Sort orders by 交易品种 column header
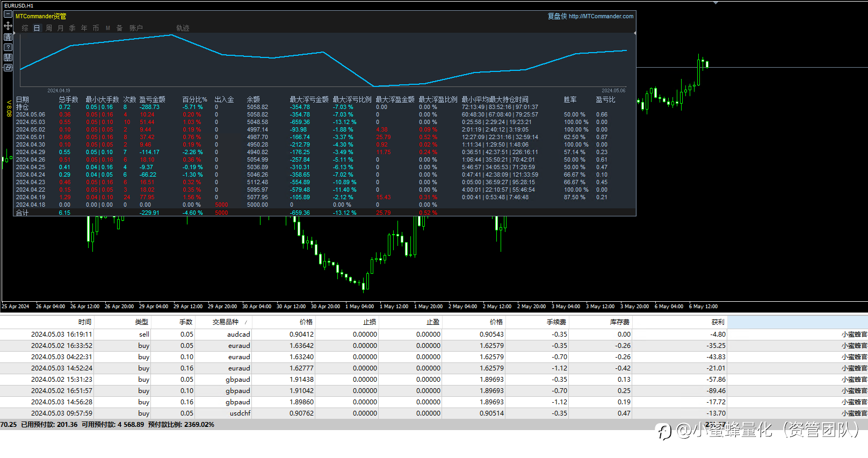Viewport: 868px width, 458px height. (x=226, y=322)
